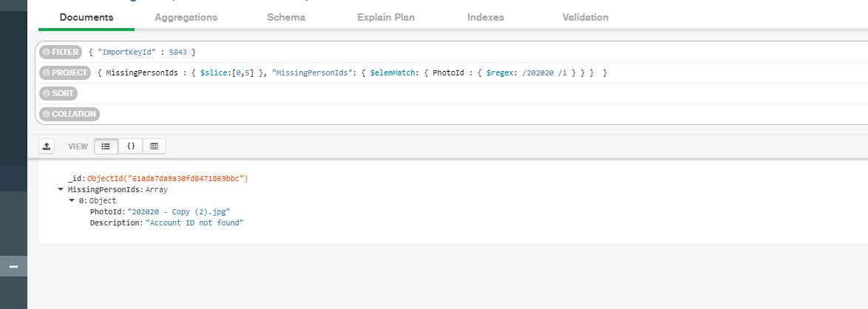
Task: Click the SORT info label
Action: point(58,93)
